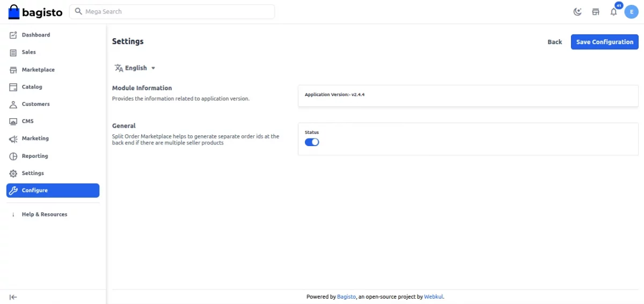Follow the Bagisto footer link
This screenshot has width=644, height=304.
click(347, 296)
